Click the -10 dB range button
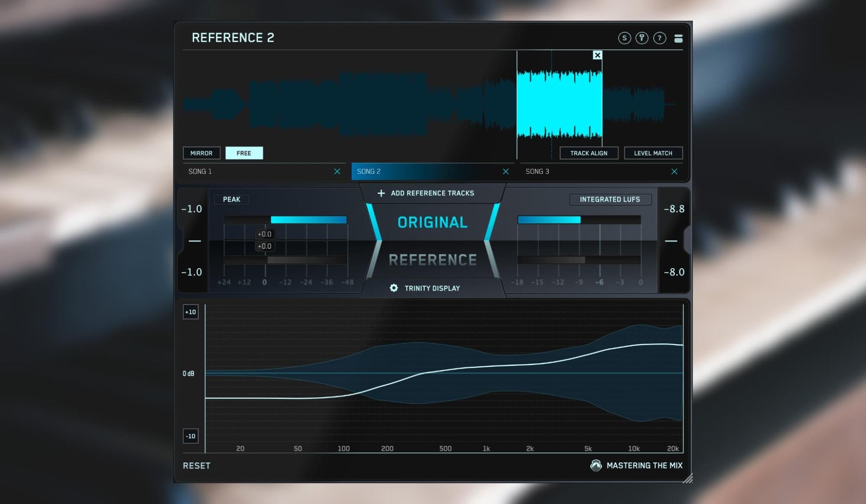Image resolution: width=866 pixels, height=504 pixels. 191,436
